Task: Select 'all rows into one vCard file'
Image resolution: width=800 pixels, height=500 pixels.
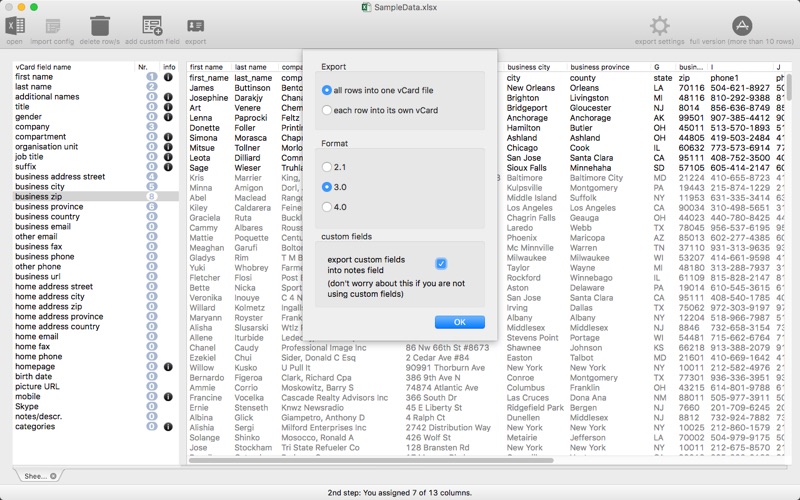Action: coord(327,90)
